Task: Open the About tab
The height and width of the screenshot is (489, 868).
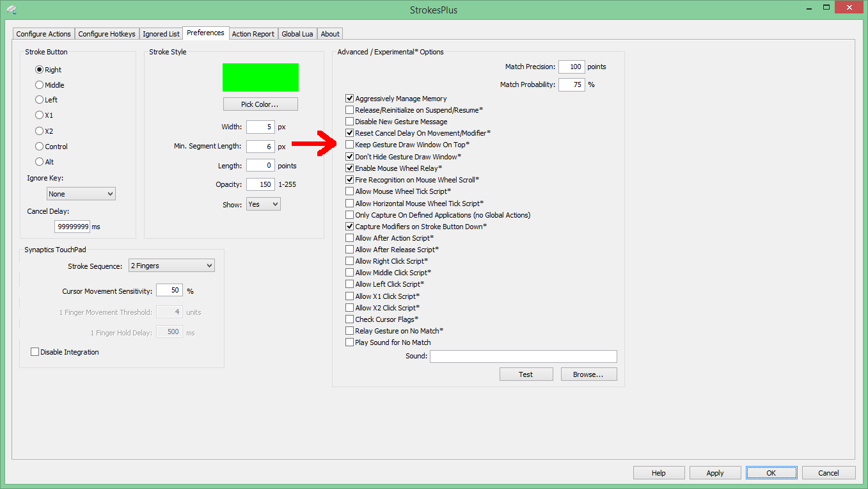Action: tap(330, 34)
